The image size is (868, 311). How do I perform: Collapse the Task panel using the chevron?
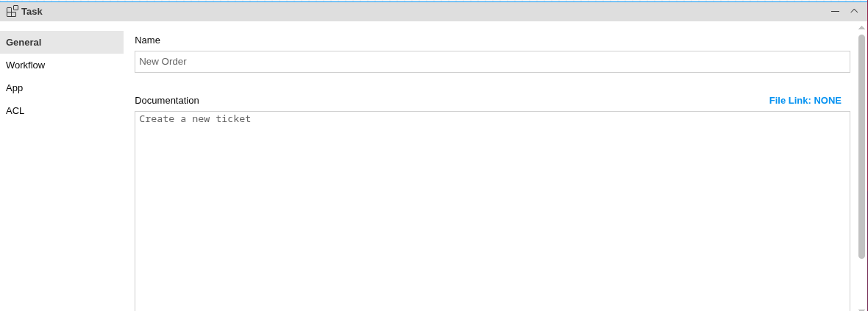point(854,11)
